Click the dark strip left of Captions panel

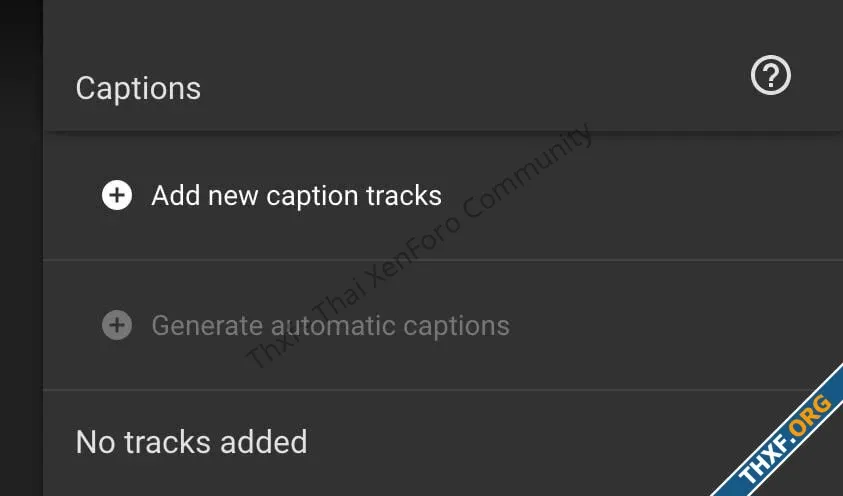click(22, 248)
